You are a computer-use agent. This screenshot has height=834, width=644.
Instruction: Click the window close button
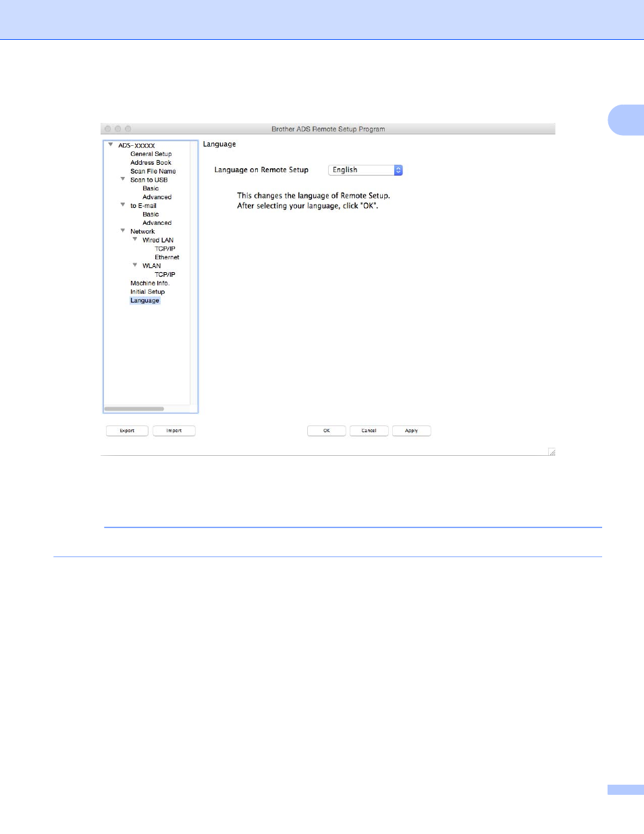tap(107, 128)
